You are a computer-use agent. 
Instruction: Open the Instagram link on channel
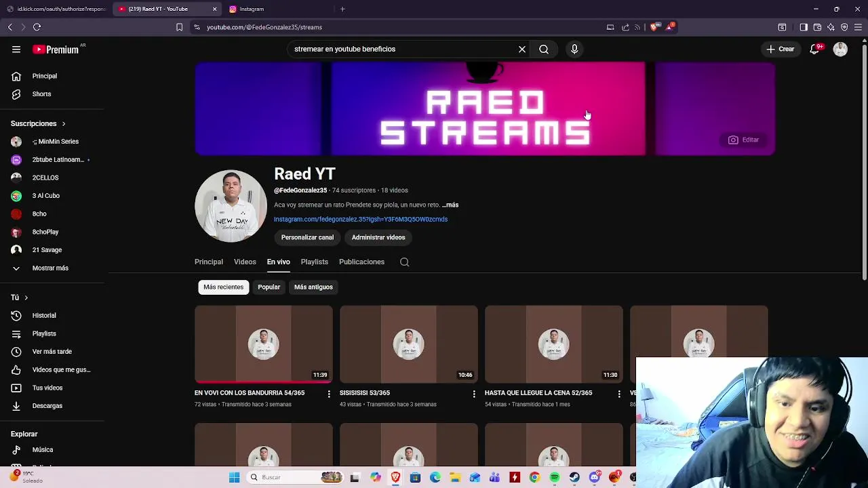[x=361, y=219]
